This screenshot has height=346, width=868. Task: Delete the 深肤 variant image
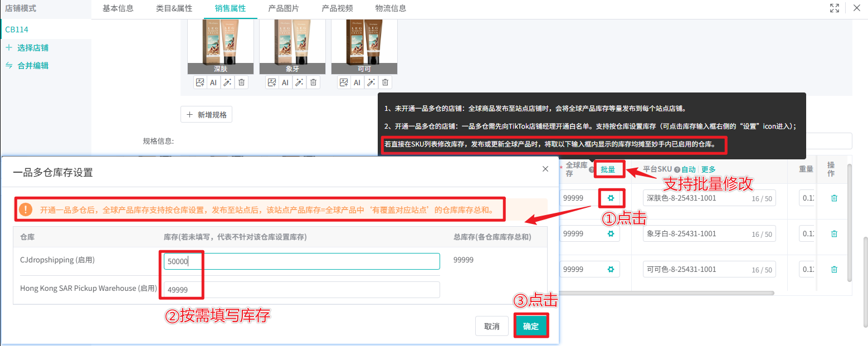[241, 82]
